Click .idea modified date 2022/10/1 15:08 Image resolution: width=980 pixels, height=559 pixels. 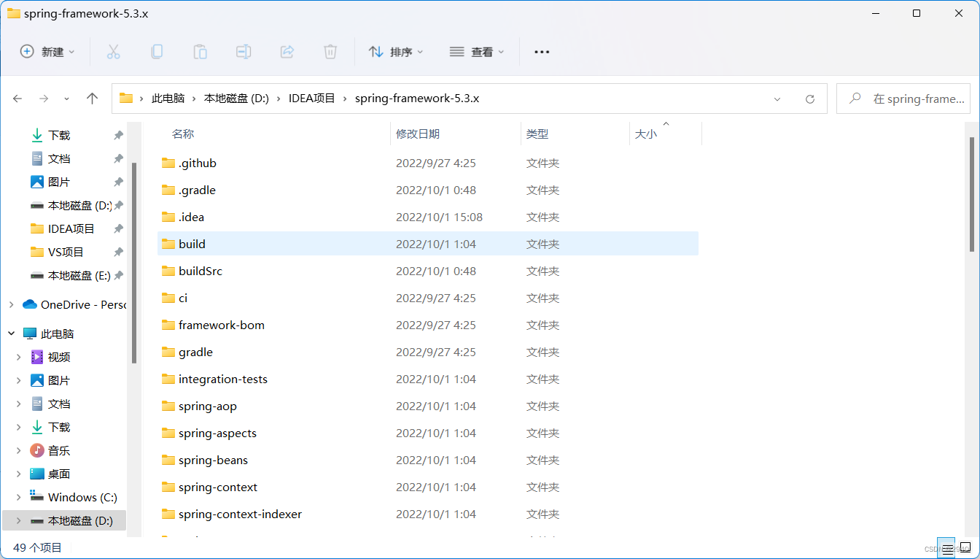[x=439, y=217]
